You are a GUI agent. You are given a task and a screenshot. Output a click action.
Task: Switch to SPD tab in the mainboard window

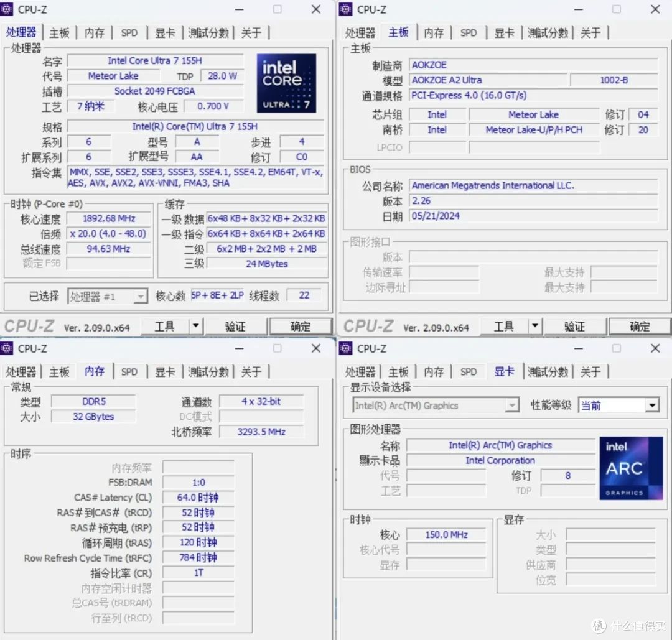pos(469,33)
